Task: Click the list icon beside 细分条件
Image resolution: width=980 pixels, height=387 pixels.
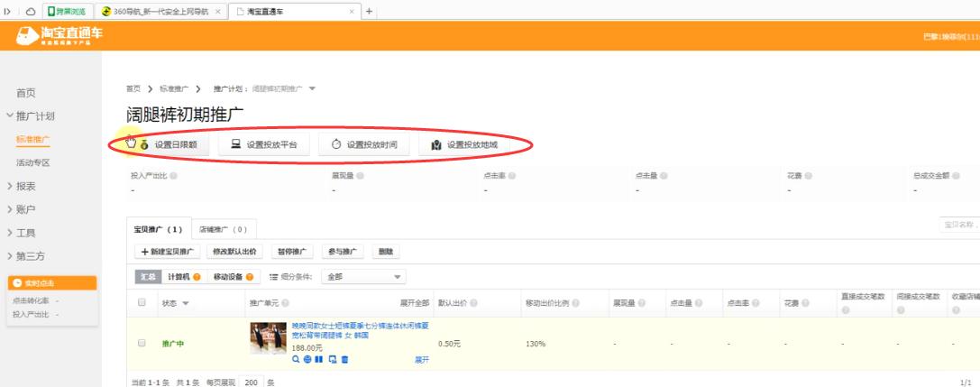Action: 273,277
